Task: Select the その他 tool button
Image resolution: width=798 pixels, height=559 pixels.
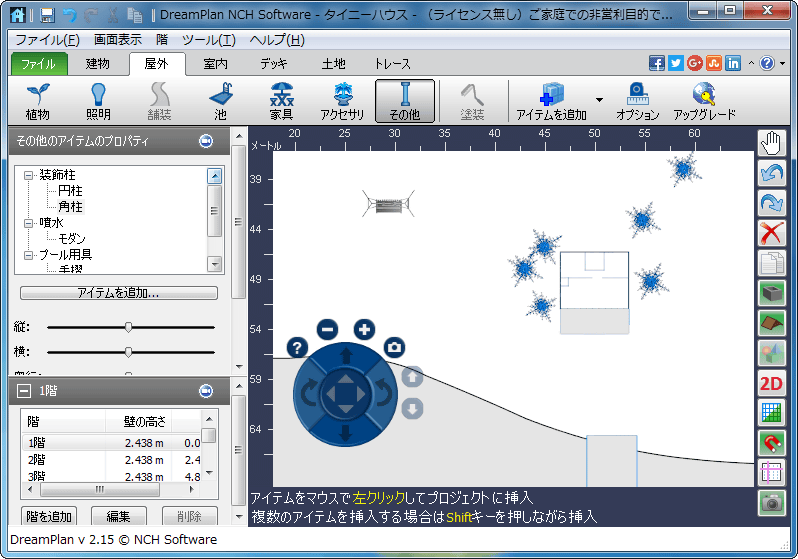Action: (x=405, y=101)
